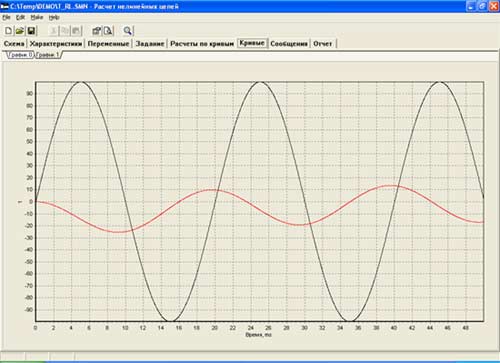Restore down the application window
Viewport: 500px width, 363px height.
[x=482, y=6]
